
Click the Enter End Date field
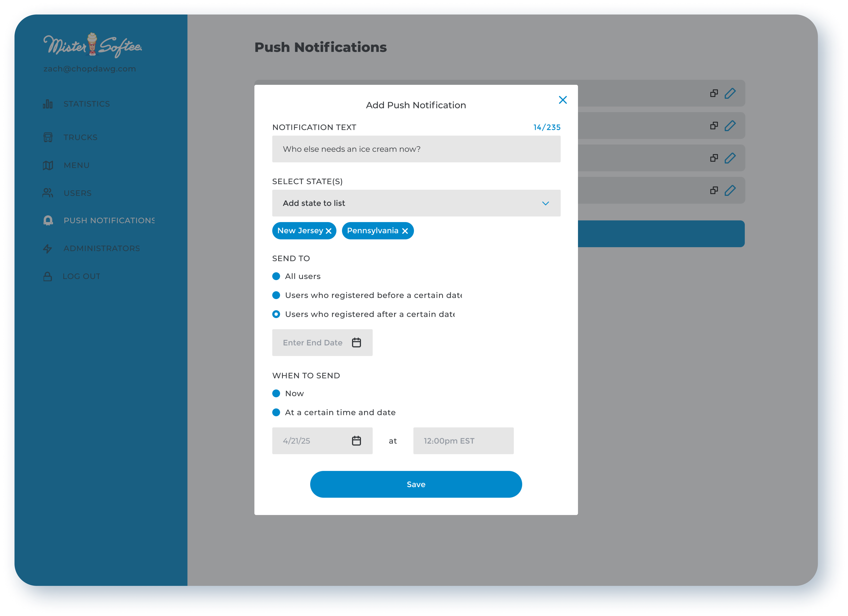pos(322,343)
